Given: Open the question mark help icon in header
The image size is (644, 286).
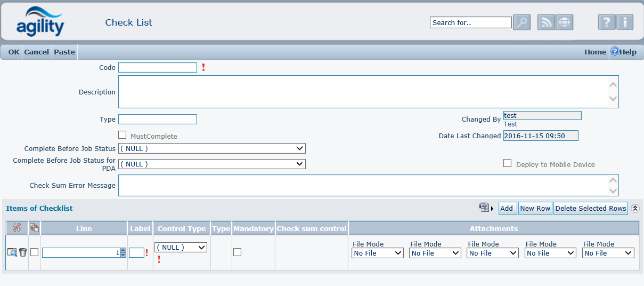Looking at the screenshot, I should pyautogui.click(x=607, y=22).
